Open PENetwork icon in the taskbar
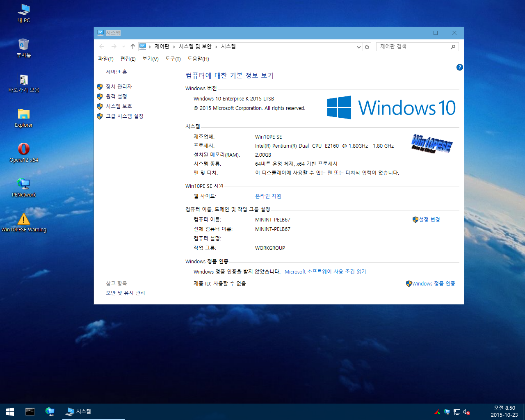 [x=50, y=411]
